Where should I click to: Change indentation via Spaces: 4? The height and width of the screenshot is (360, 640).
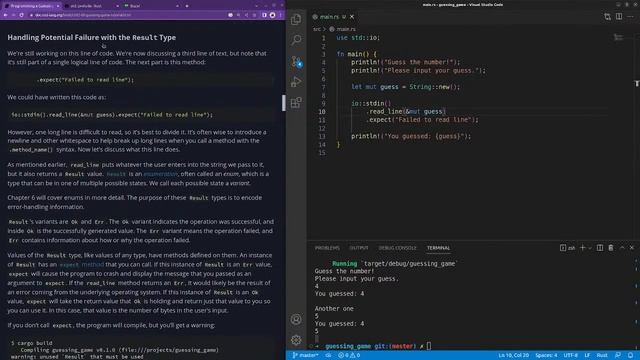click(x=546, y=355)
